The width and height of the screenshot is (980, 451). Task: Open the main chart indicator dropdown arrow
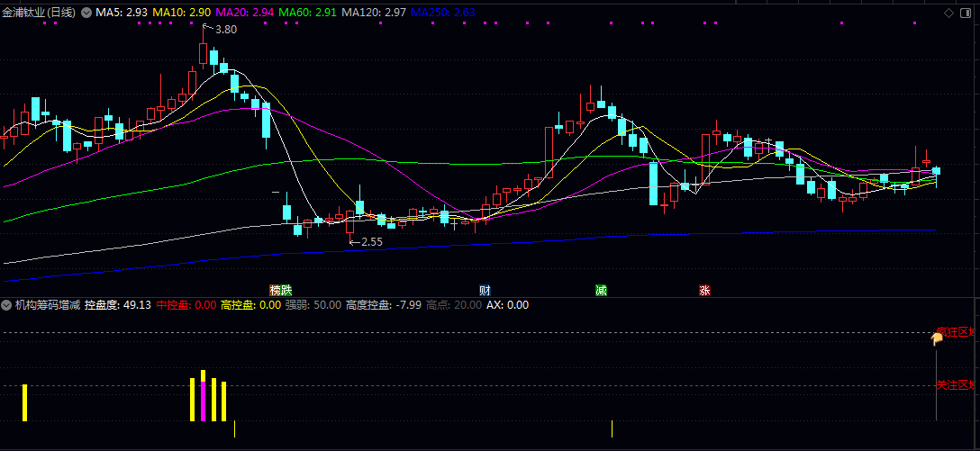click(86, 13)
